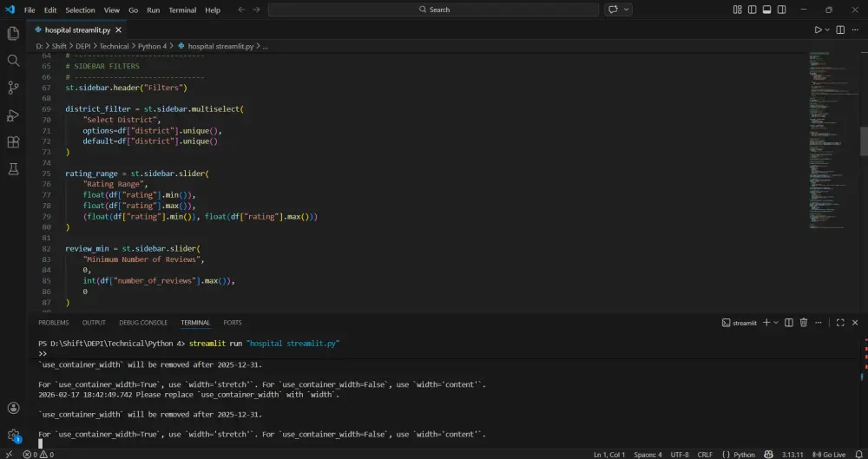This screenshot has width=868, height=459.
Task: Kill terminal using the trash icon
Action: click(803, 323)
